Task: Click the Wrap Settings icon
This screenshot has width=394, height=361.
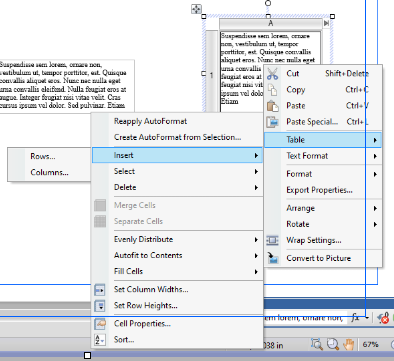Action: point(272,240)
